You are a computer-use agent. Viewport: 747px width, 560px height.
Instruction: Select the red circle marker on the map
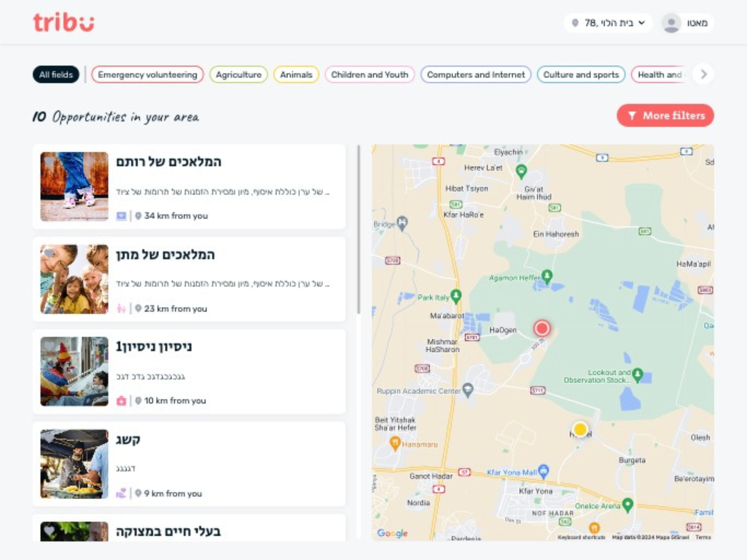(542, 328)
